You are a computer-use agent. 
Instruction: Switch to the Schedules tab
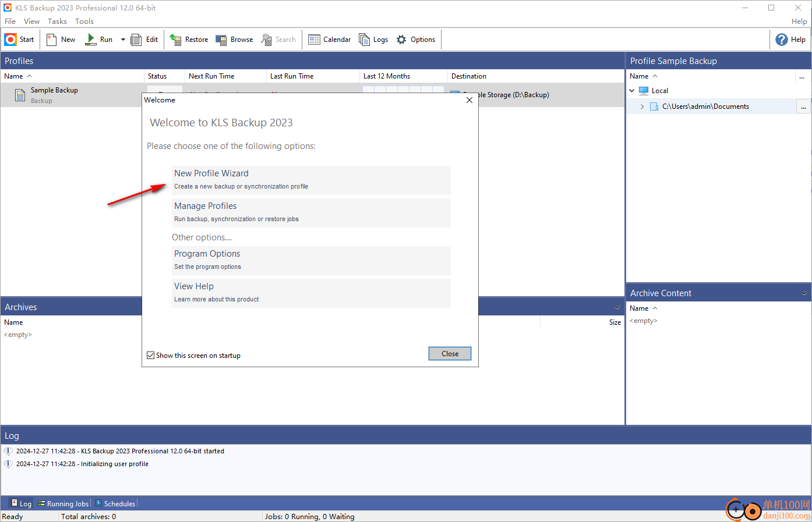point(115,503)
